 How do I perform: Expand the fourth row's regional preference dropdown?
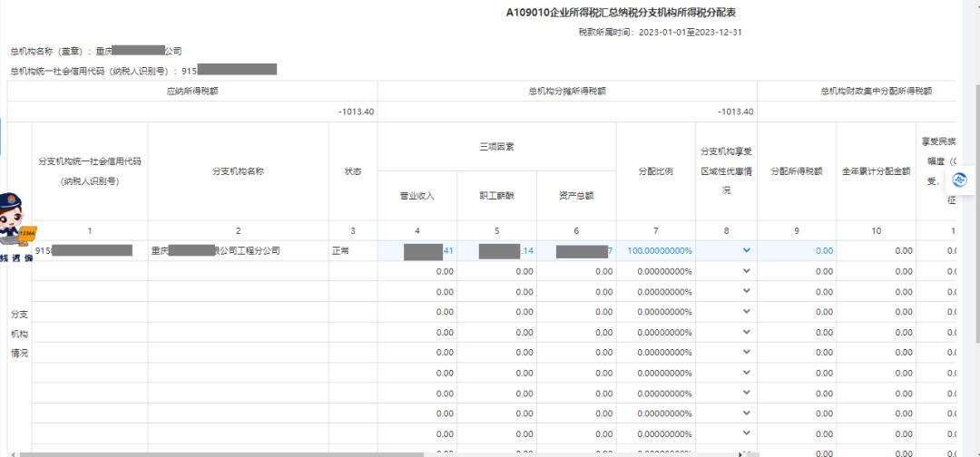(x=746, y=312)
